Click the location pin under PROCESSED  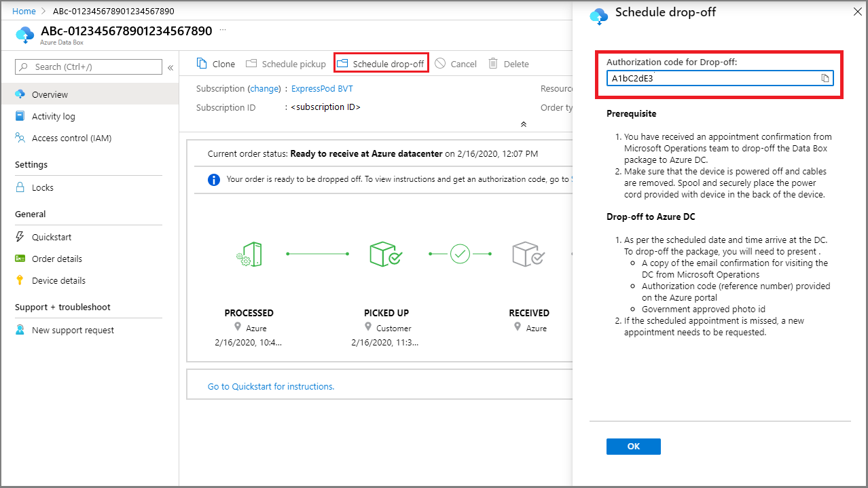[x=238, y=328]
